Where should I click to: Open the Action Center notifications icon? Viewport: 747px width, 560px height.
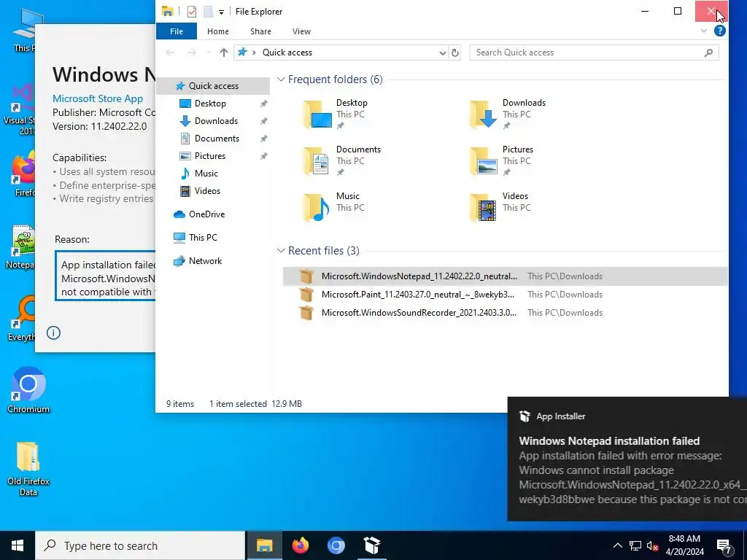coord(724,545)
